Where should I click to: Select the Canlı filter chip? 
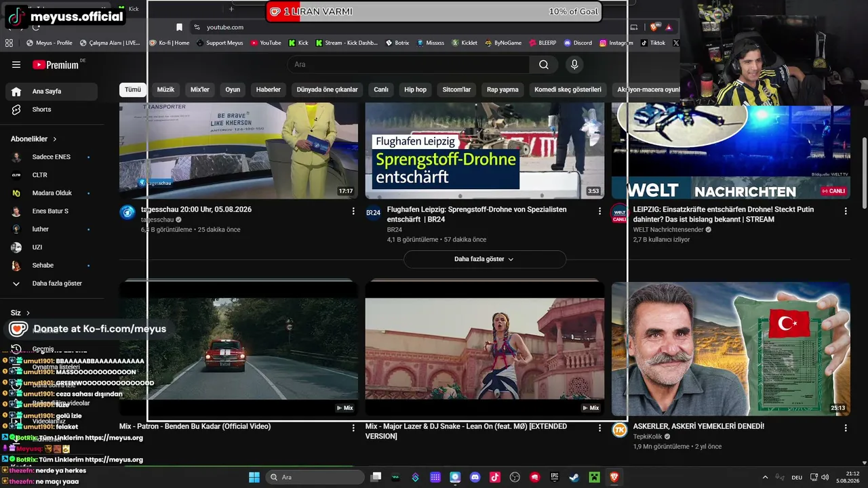[381, 89]
